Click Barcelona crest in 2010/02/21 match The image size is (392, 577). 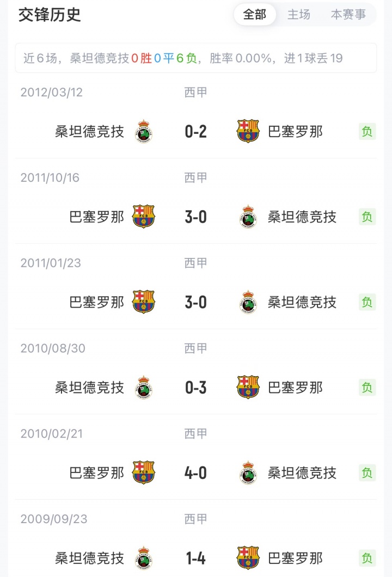[x=144, y=472]
